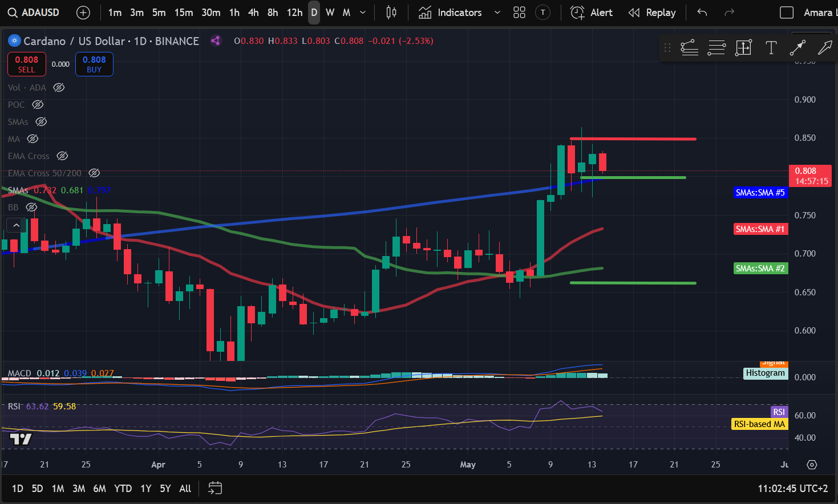Screen dimensions: 838x504
Task: Click the MACD indicator title
Action: pyautogui.click(x=19, y=373)
